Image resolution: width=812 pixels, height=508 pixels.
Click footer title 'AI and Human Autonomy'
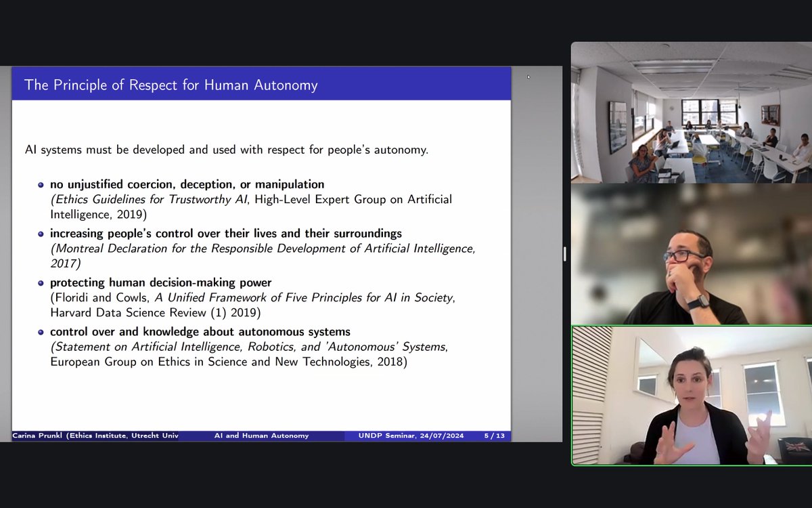click(261, 436)
